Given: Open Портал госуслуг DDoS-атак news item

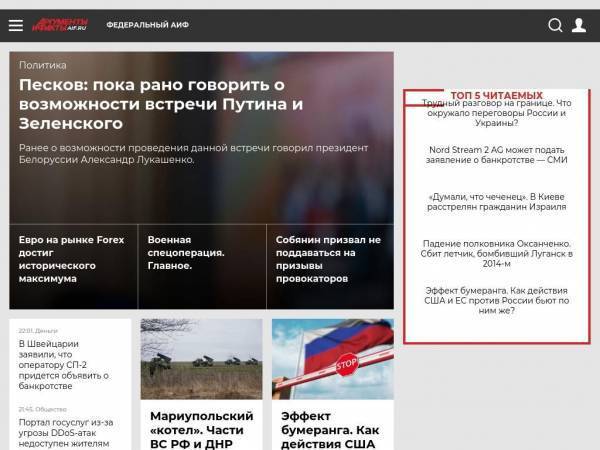Looking at the screenshot, I should 66,433.
